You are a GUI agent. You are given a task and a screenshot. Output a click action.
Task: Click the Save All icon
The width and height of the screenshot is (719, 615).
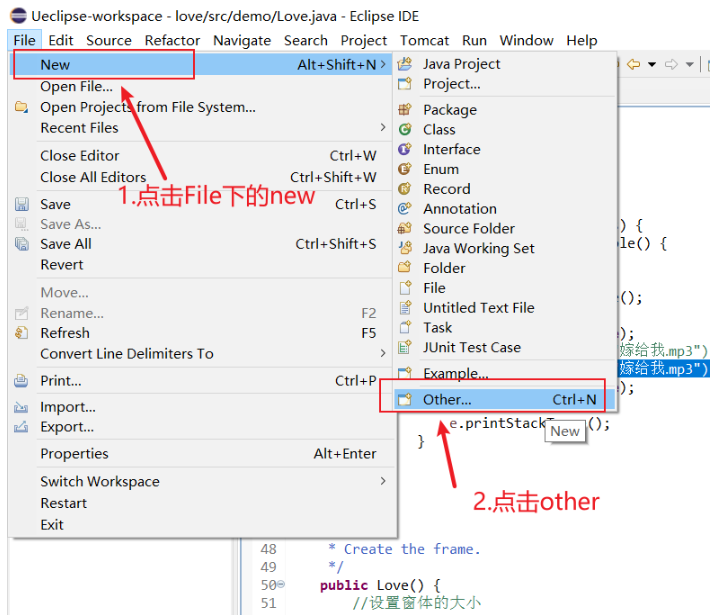[22, 244]
